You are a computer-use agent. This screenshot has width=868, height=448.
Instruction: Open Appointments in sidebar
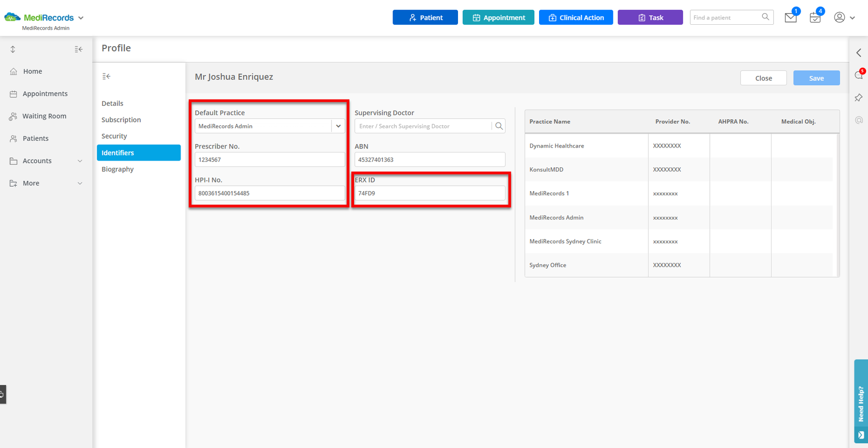tap(46, 94)
